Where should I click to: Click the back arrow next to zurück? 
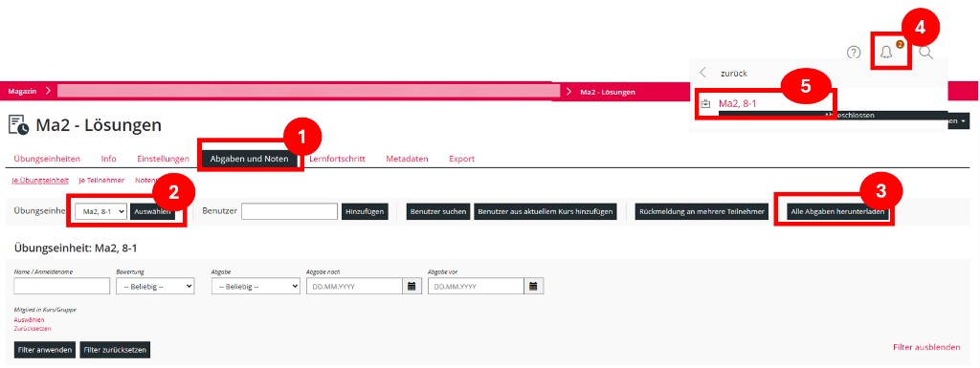(703, 73)
